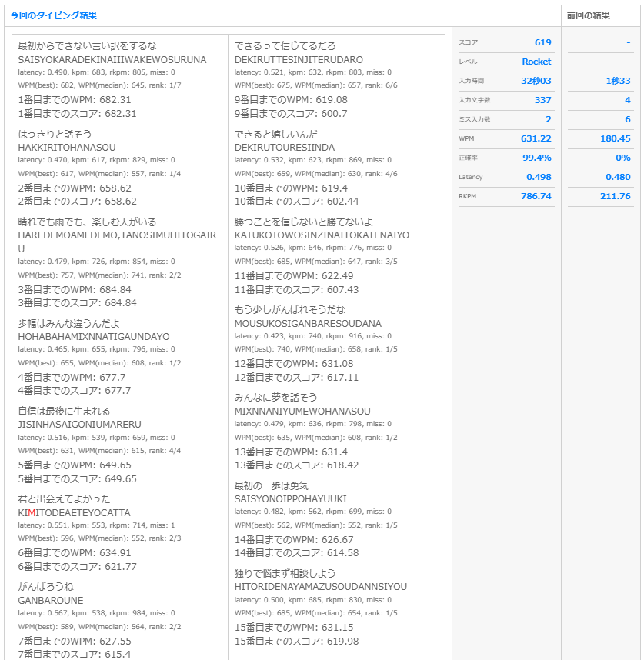
Task: Click line 14番目までのスコア: 614.58
Action: tap(296, 553)
